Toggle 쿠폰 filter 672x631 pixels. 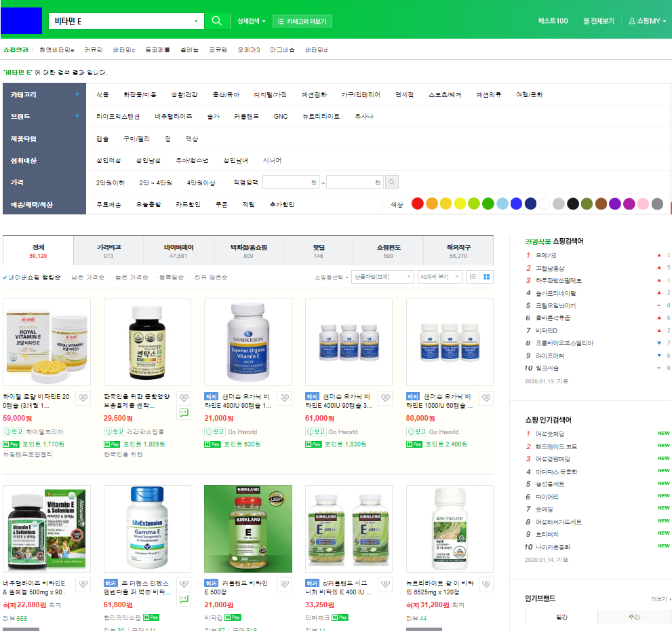point(222,205)
